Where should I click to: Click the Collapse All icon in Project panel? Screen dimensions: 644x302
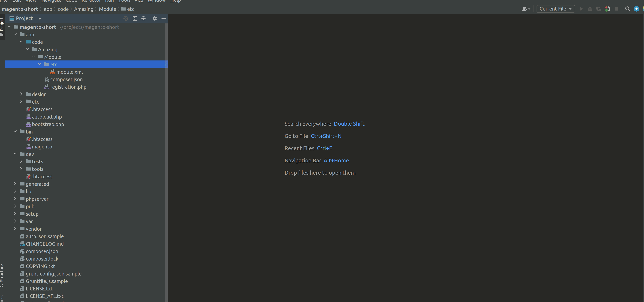coord(143,18)
